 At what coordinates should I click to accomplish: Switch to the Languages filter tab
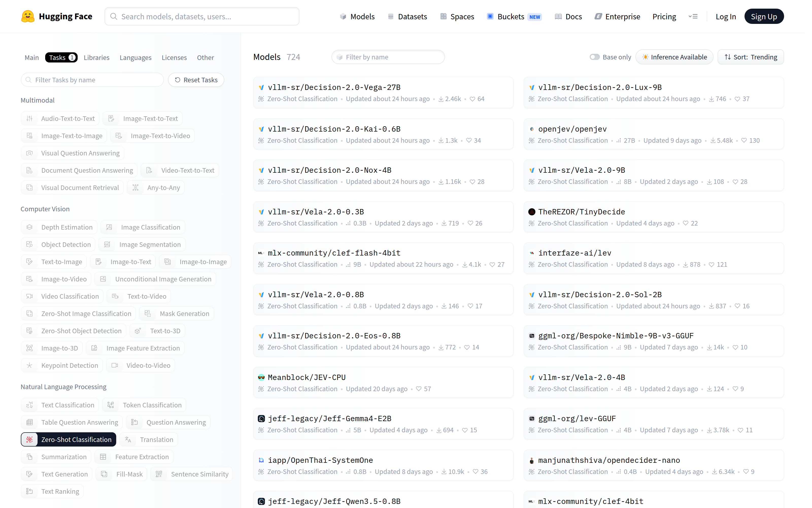point(136,57)
